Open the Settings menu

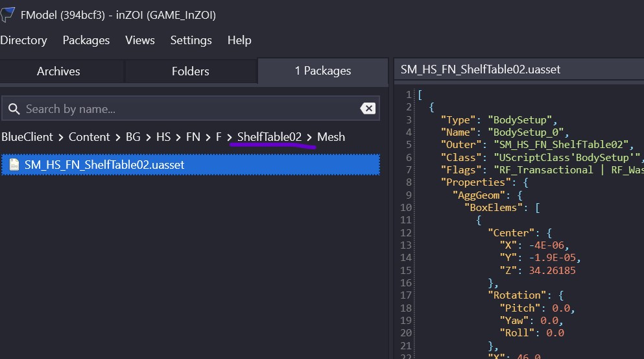pyautogui.click(x=191, y=40)
